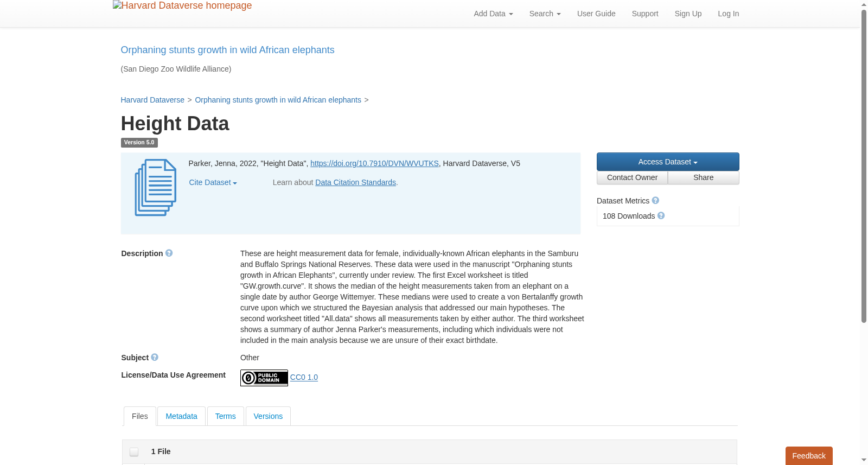Switch to the Metadata tab
This screenshot has height=465, width=868.
pos(181,416)
